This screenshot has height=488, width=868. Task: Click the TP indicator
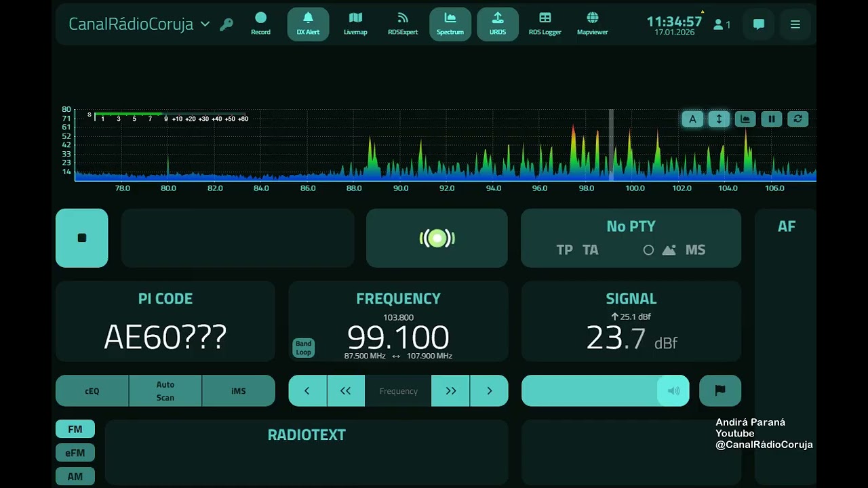(x=565, y=250)
